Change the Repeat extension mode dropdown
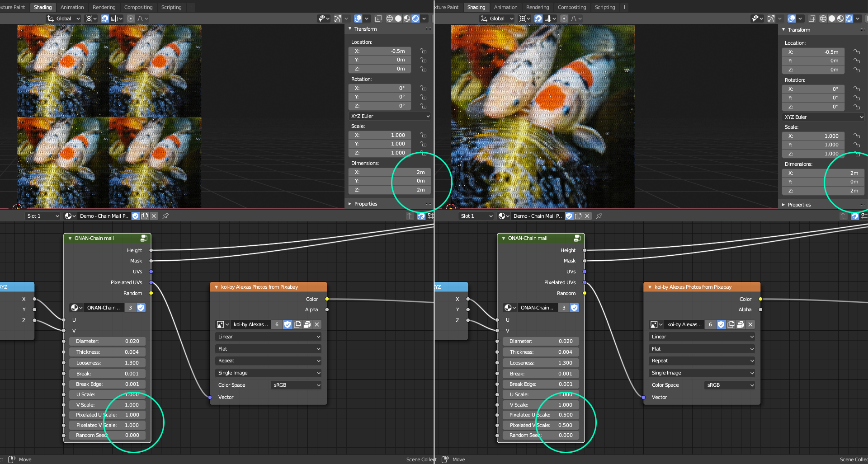This screenshot has height=464, width=868. (268, 361)
